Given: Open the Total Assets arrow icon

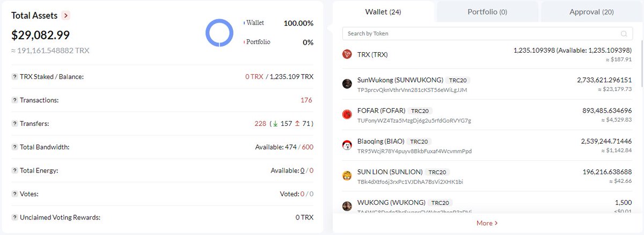Looking at the screenshot, I should pyautogui.click(x=65, y=16).
